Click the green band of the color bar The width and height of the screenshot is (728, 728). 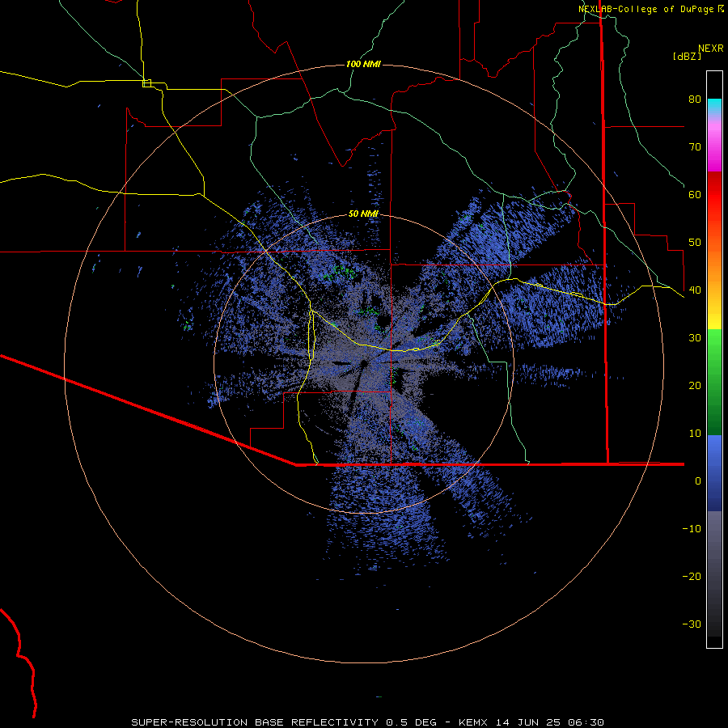click(x=714, y=382)
